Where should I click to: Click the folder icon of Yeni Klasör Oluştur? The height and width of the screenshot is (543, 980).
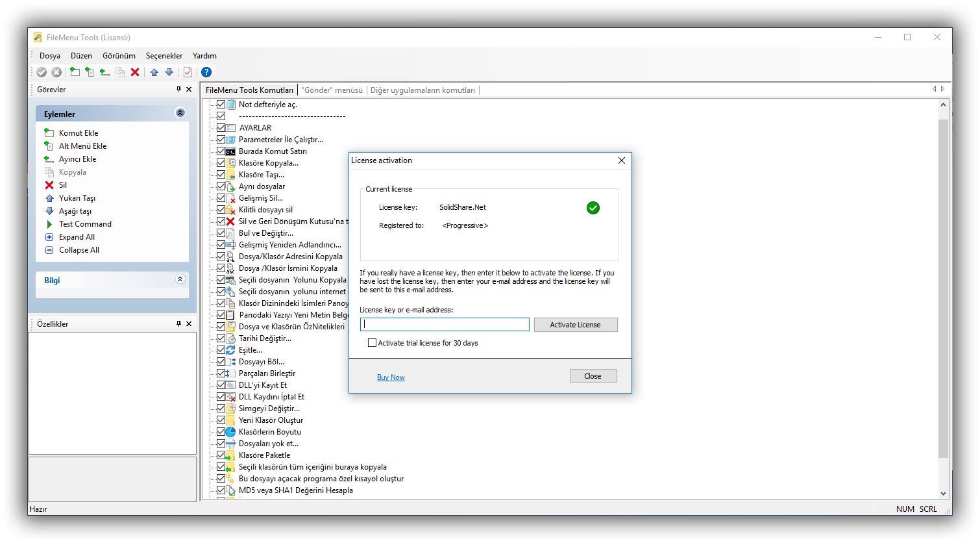[231, 420]
